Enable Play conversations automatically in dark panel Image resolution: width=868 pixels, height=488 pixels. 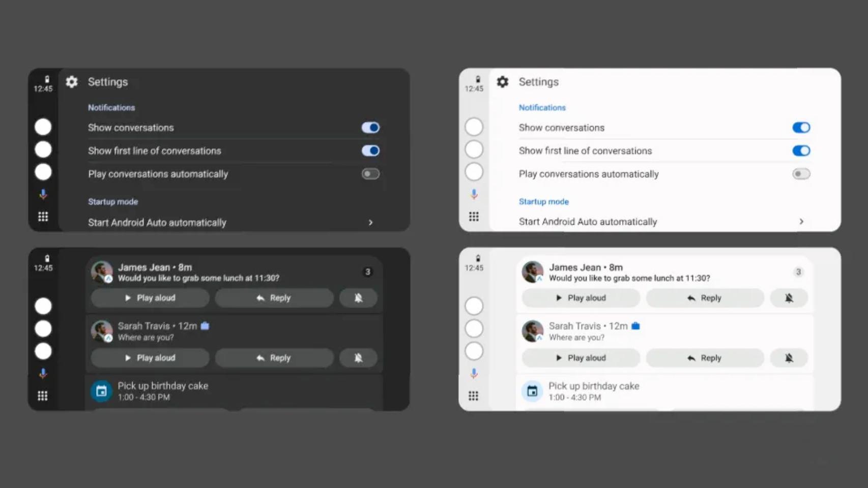coord(370,174)
